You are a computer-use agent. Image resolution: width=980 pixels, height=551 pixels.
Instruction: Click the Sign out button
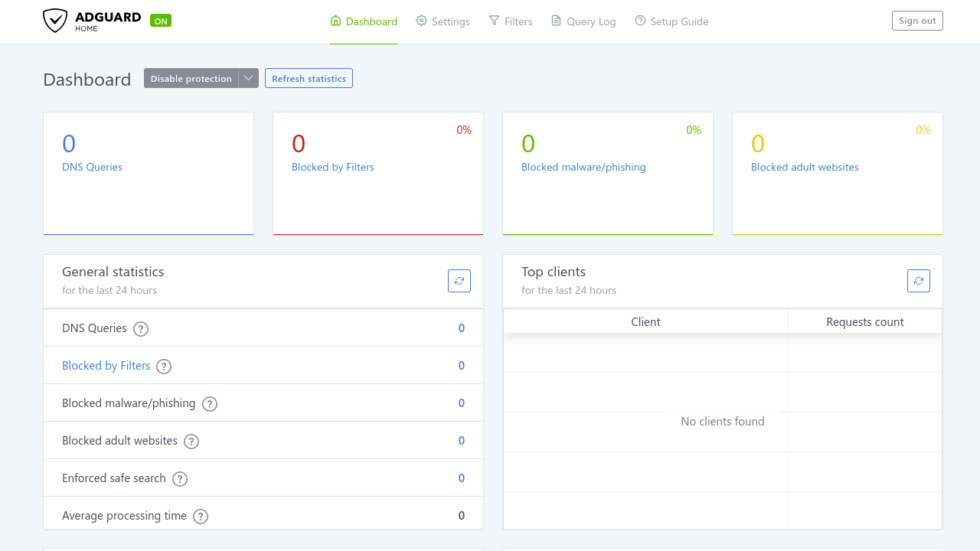(x=917, y=21)
